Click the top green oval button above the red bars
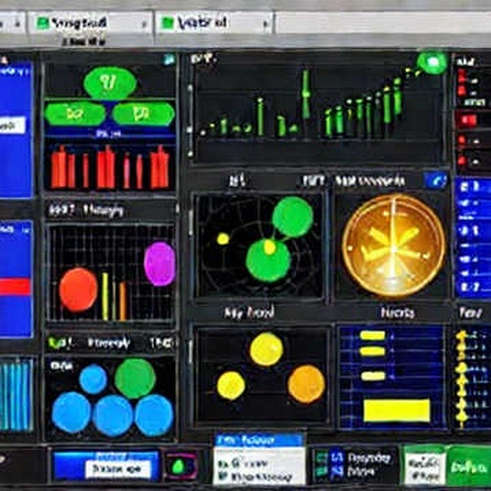491x491 pixels. point(110,83)
